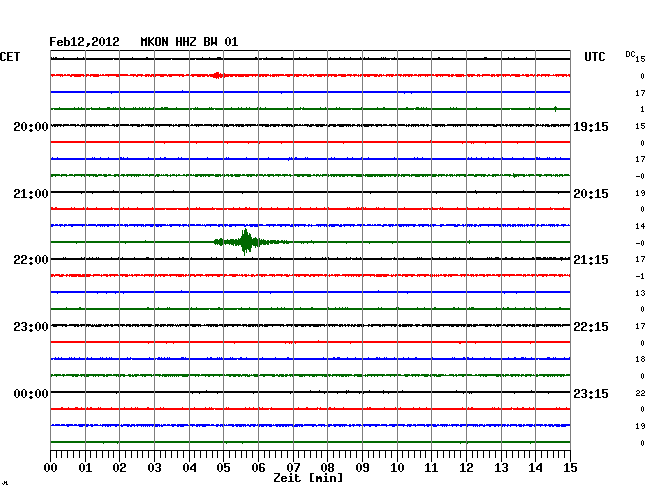Select the large green seismic event burst
This screenshot has height=494, width=650.
251,242
